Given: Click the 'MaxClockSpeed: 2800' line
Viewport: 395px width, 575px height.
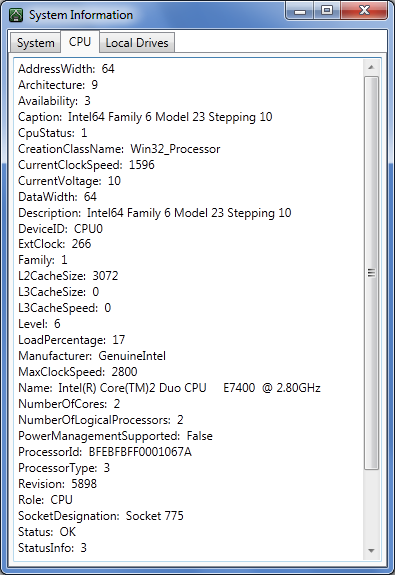Looking at the screenshot, I should pyautogui.click(x=78, y=372).
